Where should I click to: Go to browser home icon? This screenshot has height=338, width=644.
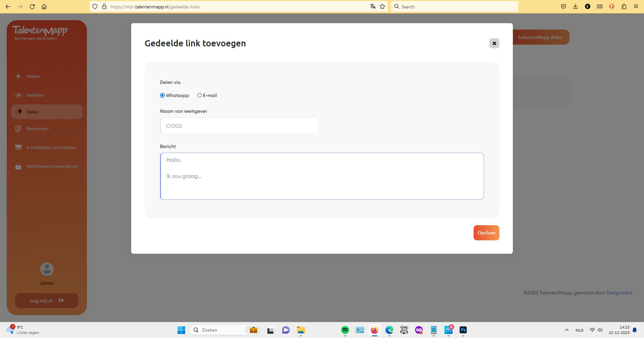[x=44, y=6]
